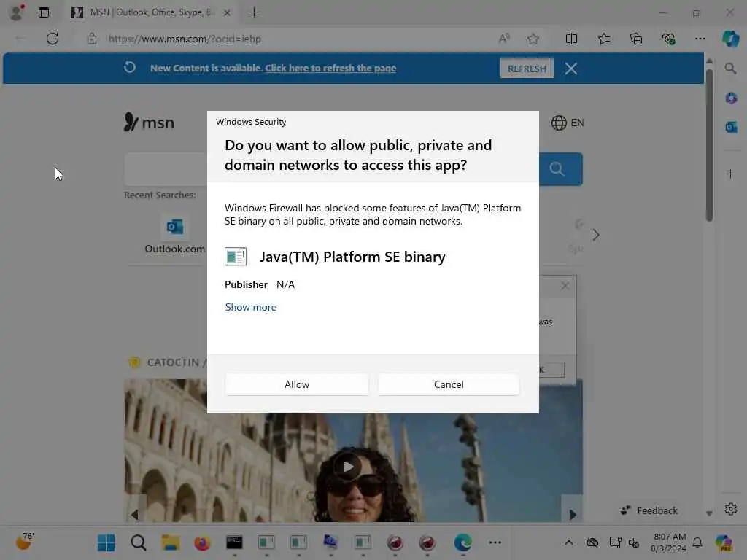Open Browser essentials heart icon
The height and width of the screenshot is (560, 747).
coord(668,39)
